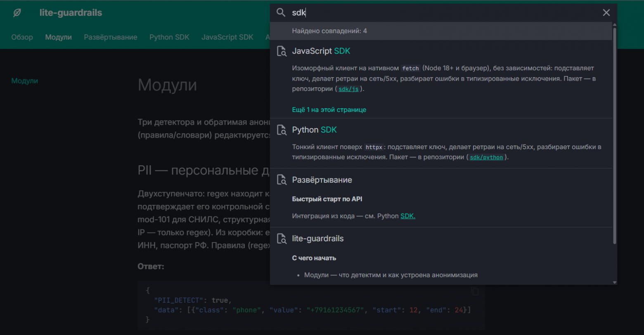The width and height of the screenshot is (644, 335).
Task: Click the Изоморфный клиент description text
Action: pos(444,78)
